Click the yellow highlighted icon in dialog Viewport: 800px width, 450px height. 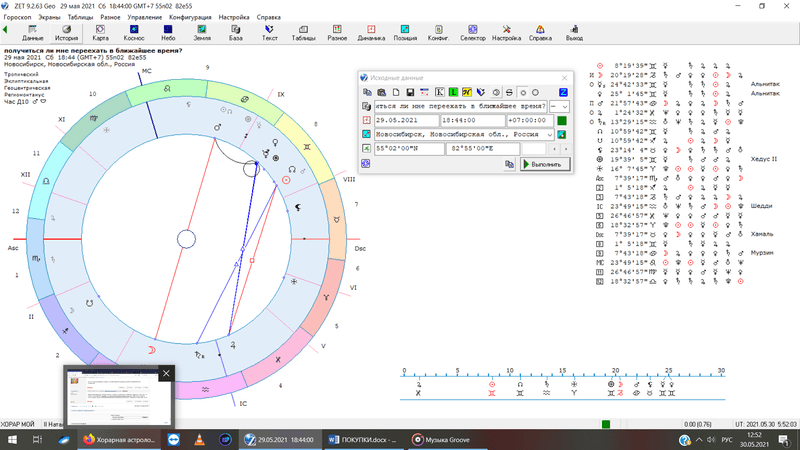(467, 92)
